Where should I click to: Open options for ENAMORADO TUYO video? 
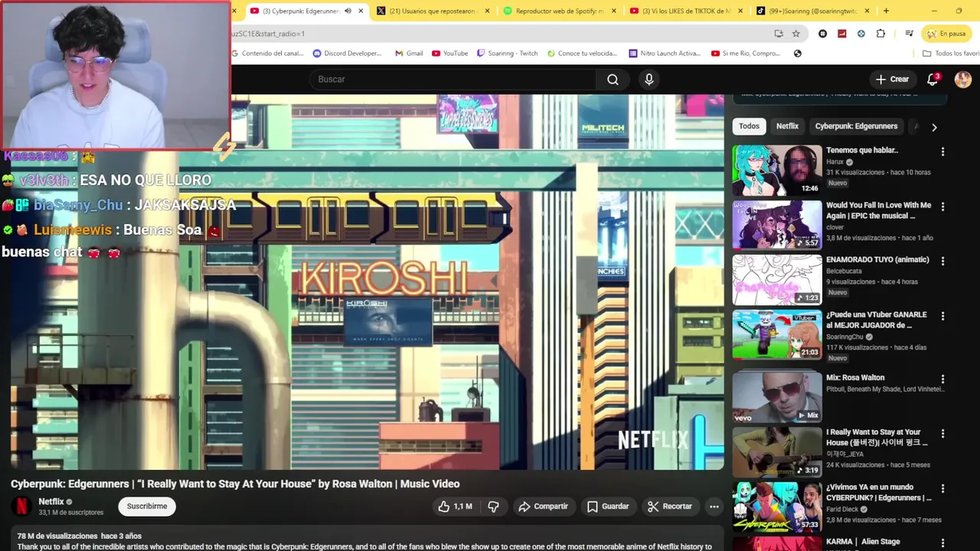[942, 261]
